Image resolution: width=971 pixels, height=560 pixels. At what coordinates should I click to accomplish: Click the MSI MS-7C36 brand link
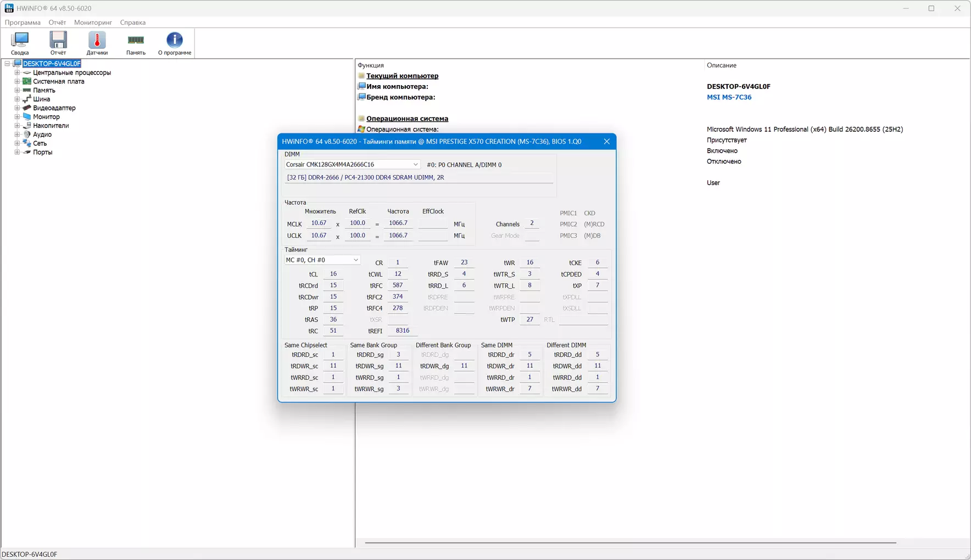729,97
